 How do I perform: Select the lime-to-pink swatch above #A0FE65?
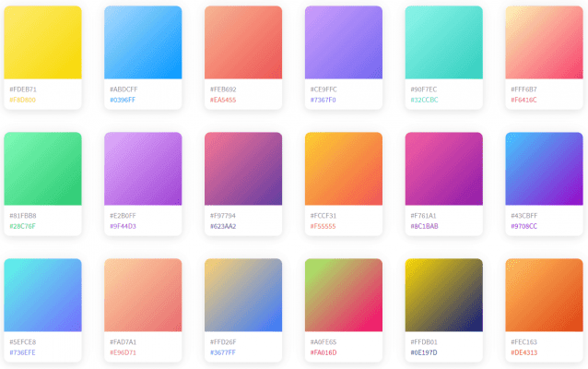pos(344,295)
